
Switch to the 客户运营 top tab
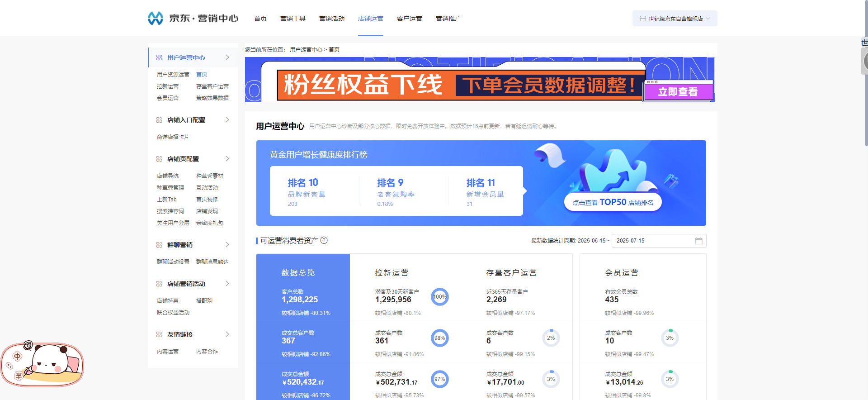click(409, 19)
